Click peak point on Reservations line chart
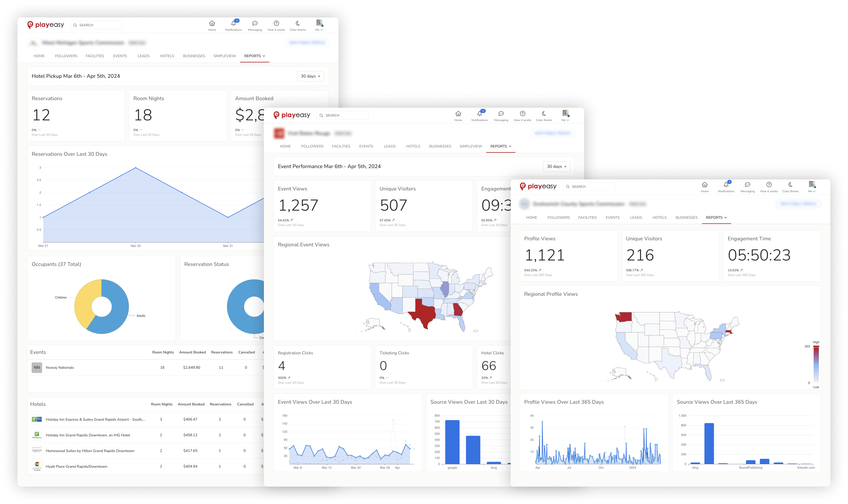Image resolution: width=848 pixels, height=504 pixels. tap(136, 168)
